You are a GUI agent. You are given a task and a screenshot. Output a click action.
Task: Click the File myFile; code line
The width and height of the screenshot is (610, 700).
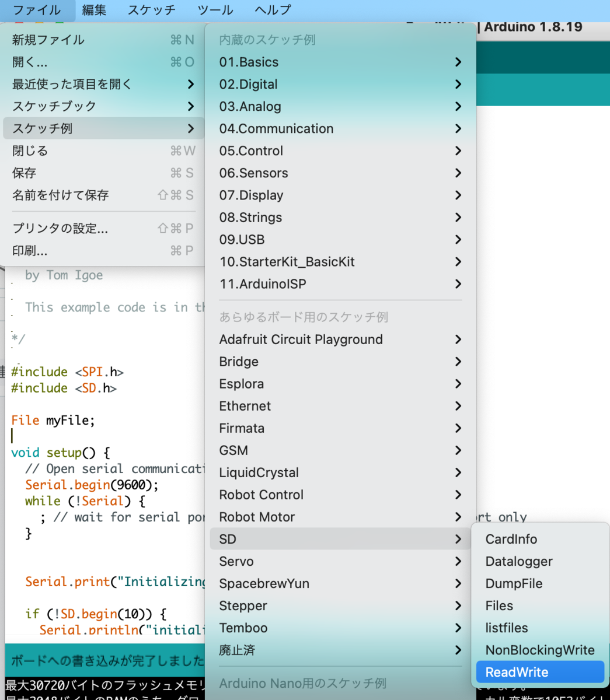click(53, 420)
